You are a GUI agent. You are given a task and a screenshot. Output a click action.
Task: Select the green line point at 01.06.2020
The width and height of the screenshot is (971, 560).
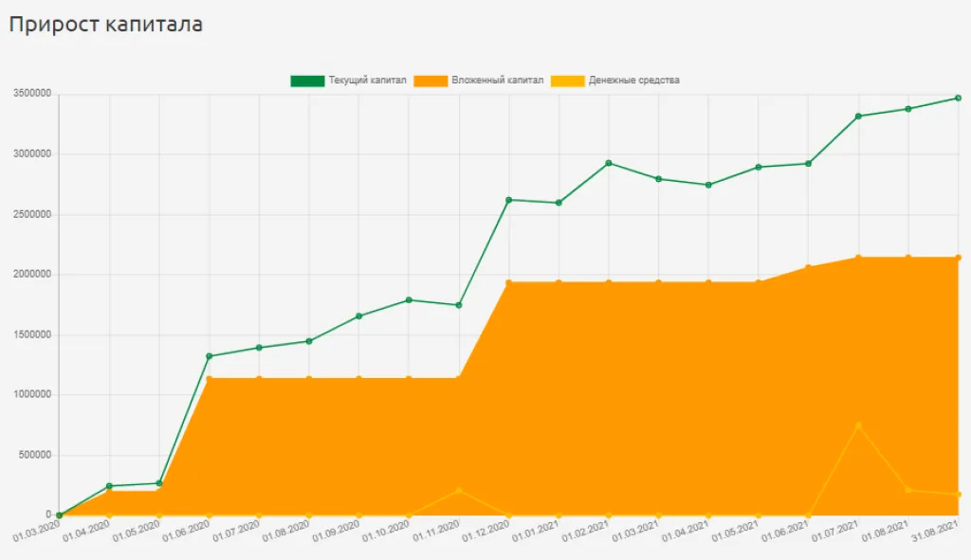(209, 356)
